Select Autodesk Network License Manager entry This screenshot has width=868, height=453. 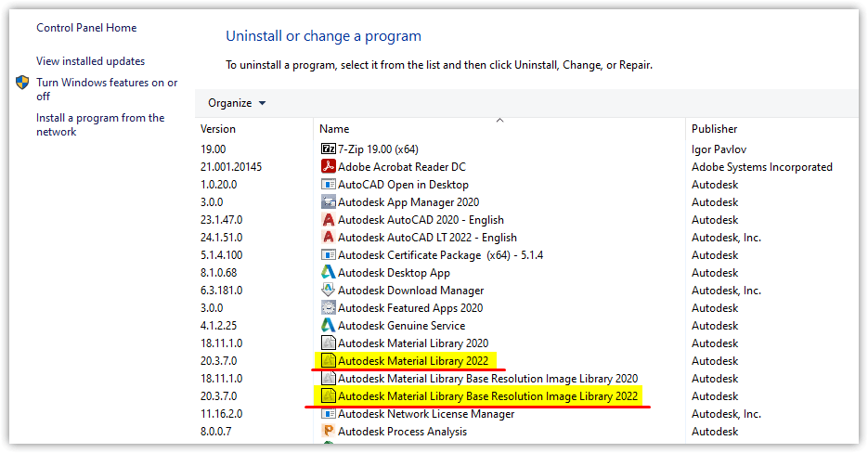click(426, 414)
